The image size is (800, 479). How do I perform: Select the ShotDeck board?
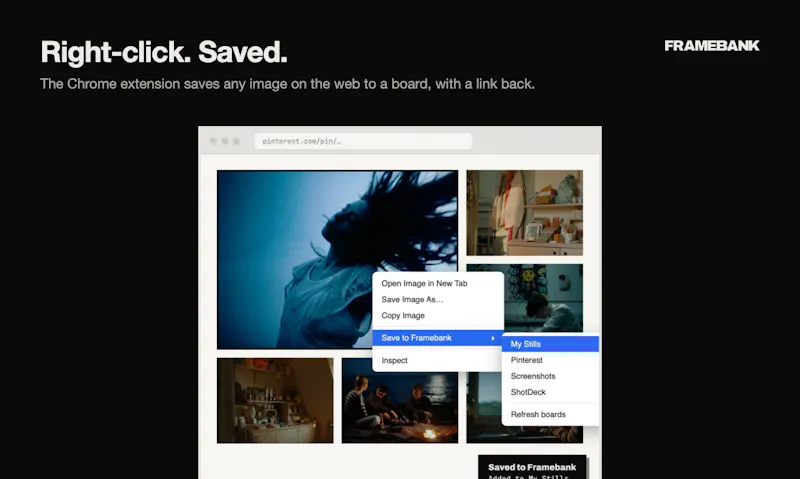[x=550, y=392]
